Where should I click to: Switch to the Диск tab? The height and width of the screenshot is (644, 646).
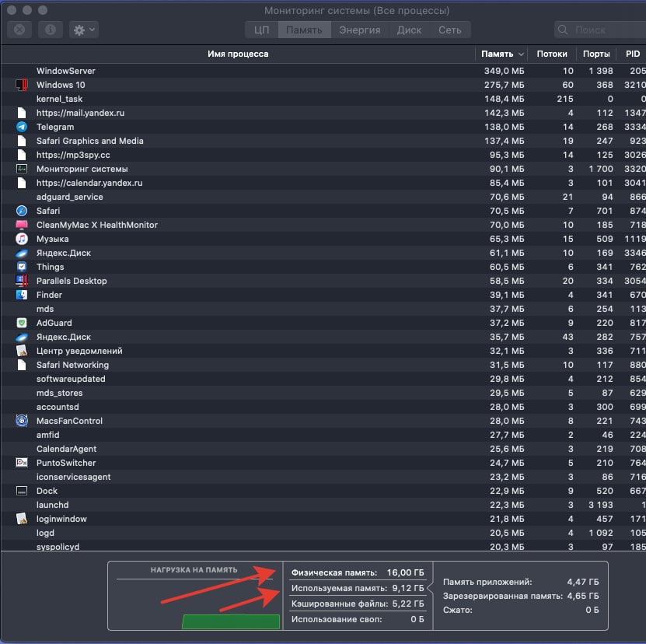[409, 30]
